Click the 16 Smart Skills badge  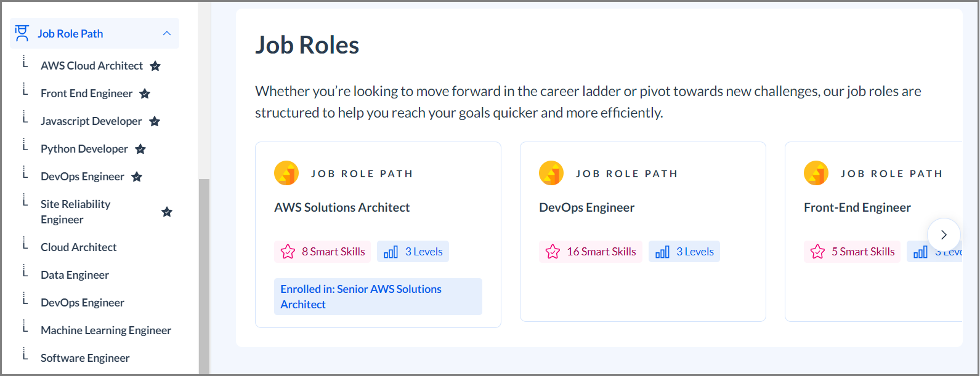[590, 251]
